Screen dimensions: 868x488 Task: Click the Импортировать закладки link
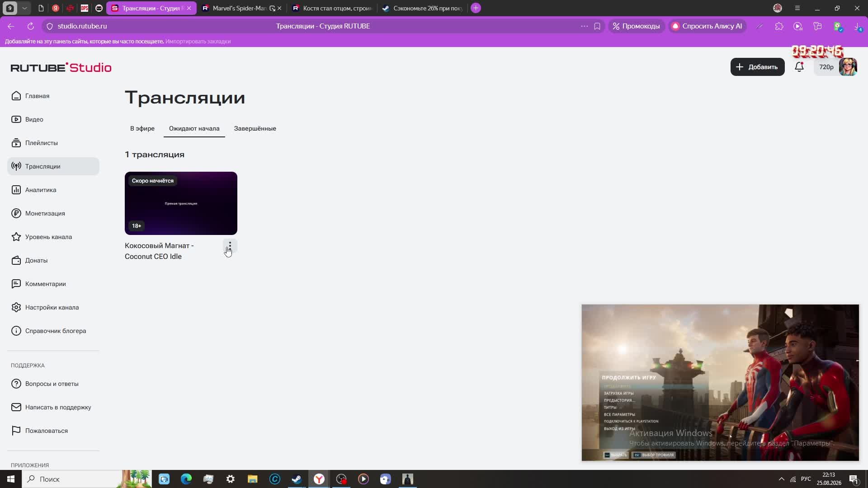[x=198, y=41]
